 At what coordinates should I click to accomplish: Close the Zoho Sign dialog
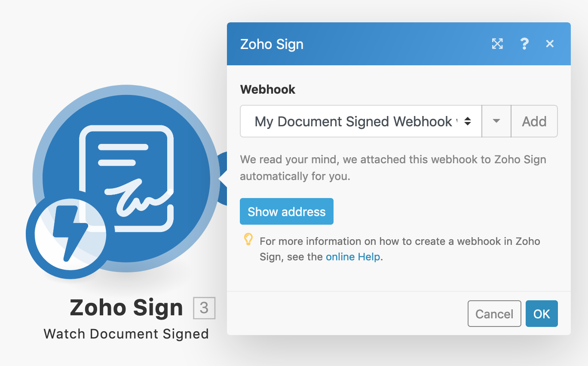click(550, 43)
